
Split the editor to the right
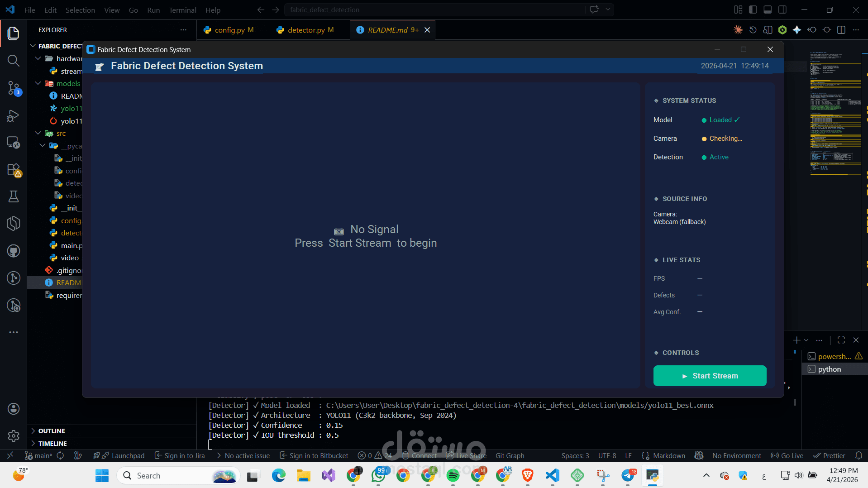click(x=841, y=30)
